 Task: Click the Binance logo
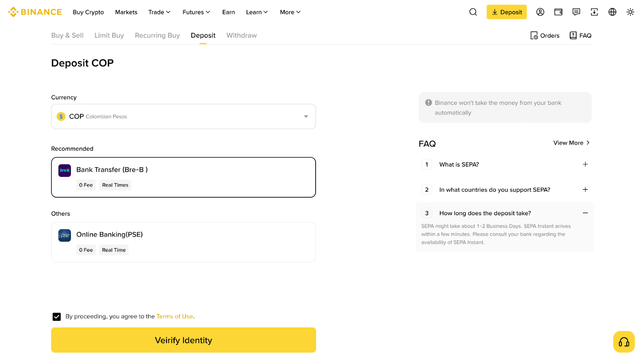coord(35,12)
